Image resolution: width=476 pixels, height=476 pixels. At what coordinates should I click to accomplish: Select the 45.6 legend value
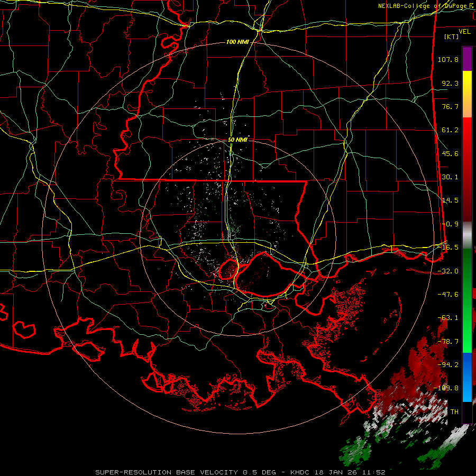coord(450,153)
